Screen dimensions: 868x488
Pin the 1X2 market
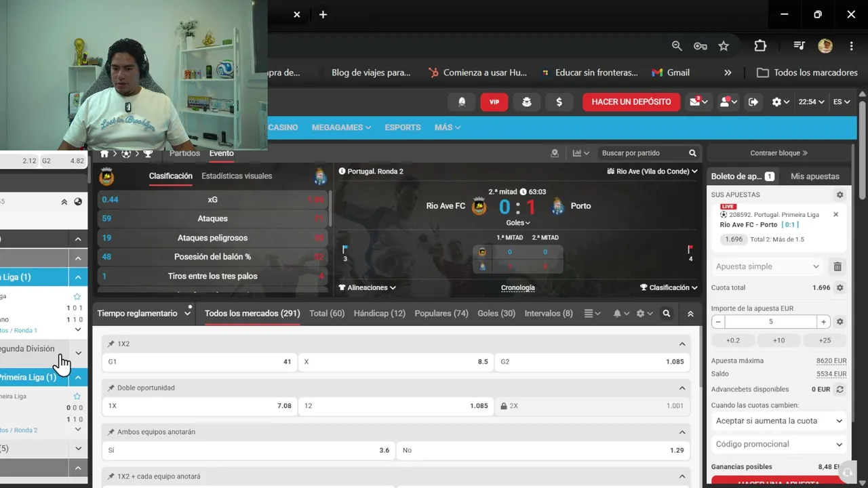click(x=111, y=344)
